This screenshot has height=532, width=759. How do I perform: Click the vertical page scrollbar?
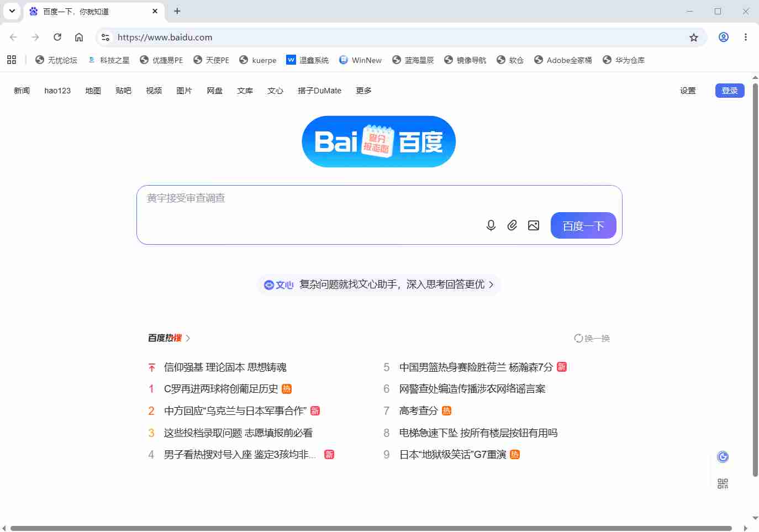(755, 280)
